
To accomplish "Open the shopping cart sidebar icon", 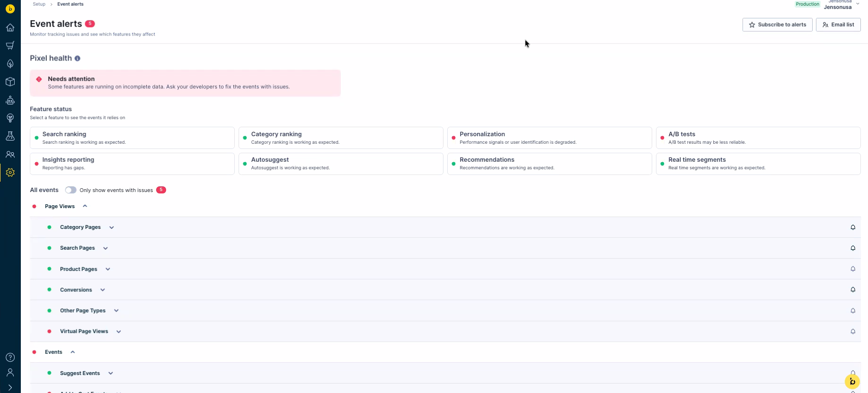I will [10, 45].
